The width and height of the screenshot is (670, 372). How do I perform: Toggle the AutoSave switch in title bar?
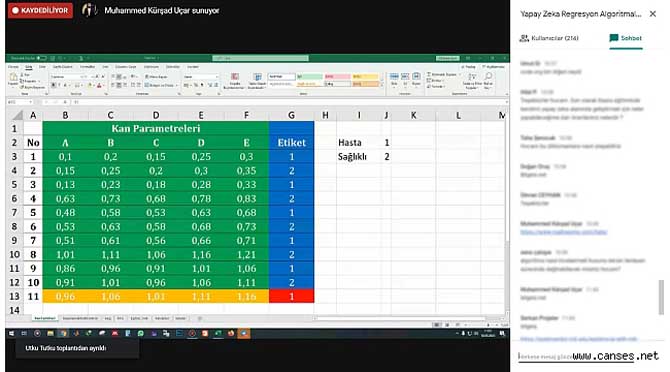(x=41, y=58)
